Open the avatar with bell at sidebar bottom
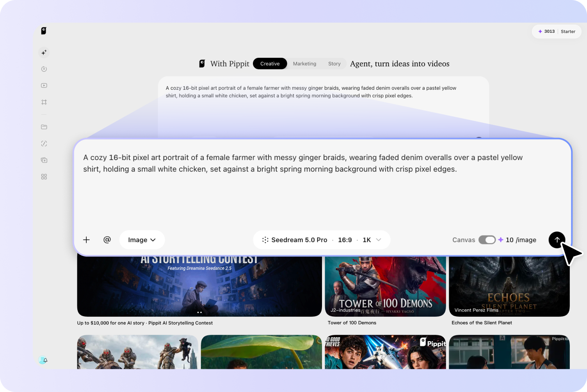This screenshot has height=392, width=587. pyautogui.click(x=43, y=360)
